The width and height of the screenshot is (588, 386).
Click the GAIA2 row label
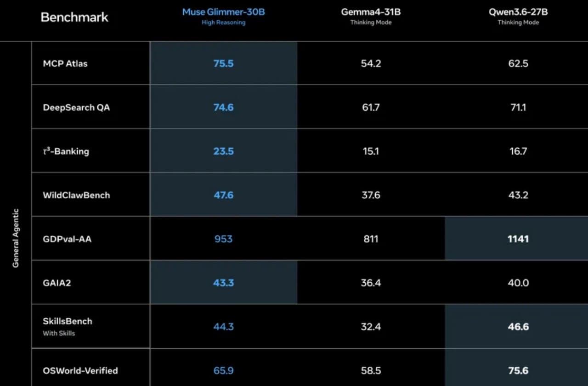click(57, 283)
